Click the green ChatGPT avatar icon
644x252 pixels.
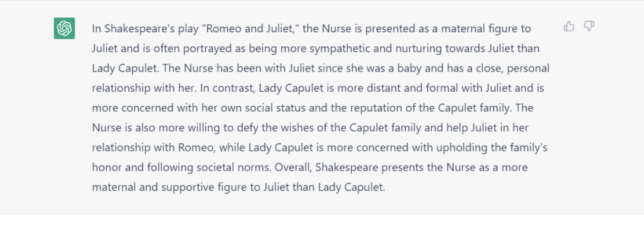(x=64, y=28)
